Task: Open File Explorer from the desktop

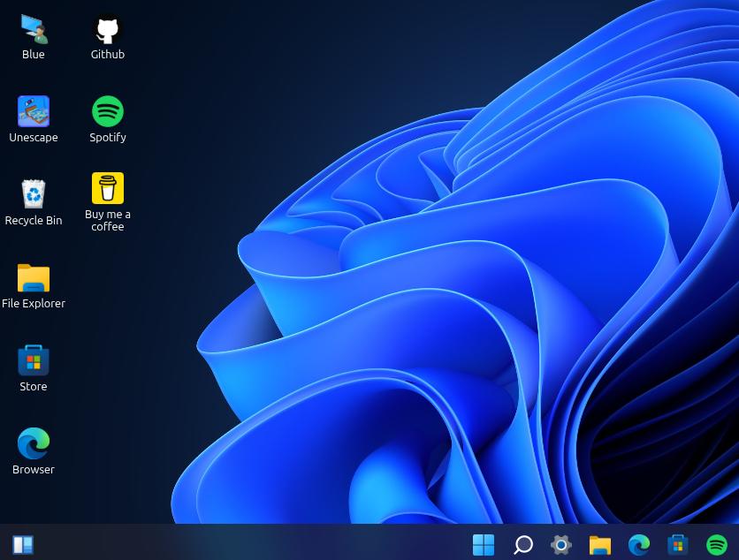Action: click(34, 278)
